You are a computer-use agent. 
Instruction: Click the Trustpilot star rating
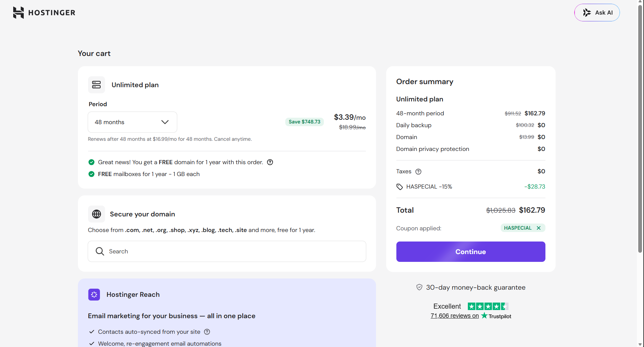pyautogui.click(x=488, y=306)
